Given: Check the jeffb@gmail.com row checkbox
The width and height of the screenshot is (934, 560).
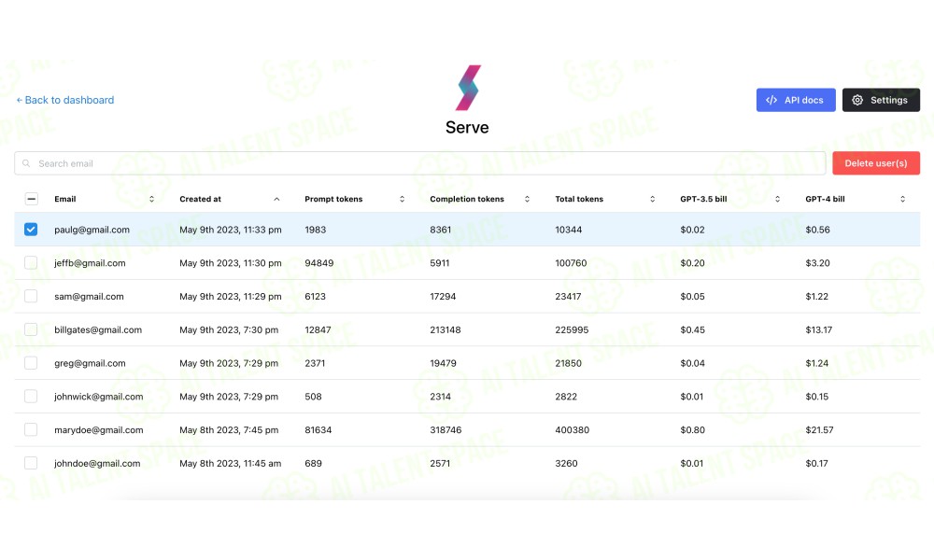Looking at the screenshot, I should pos(31,262).
